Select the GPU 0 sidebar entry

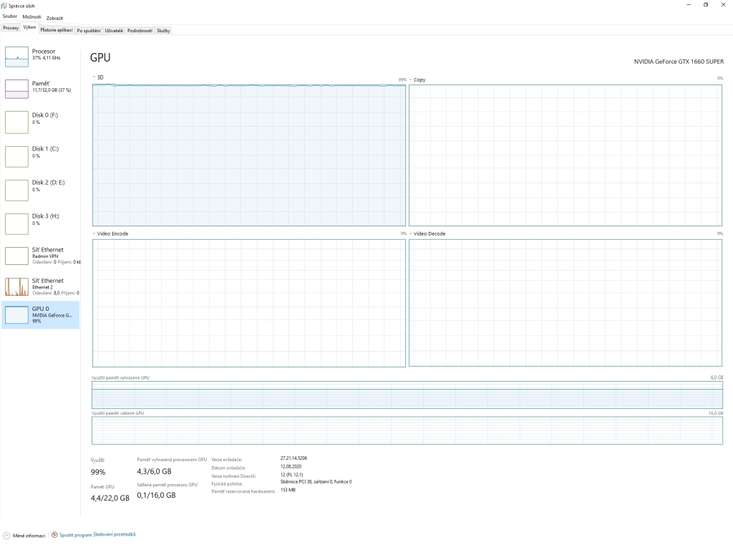(41, 314)
